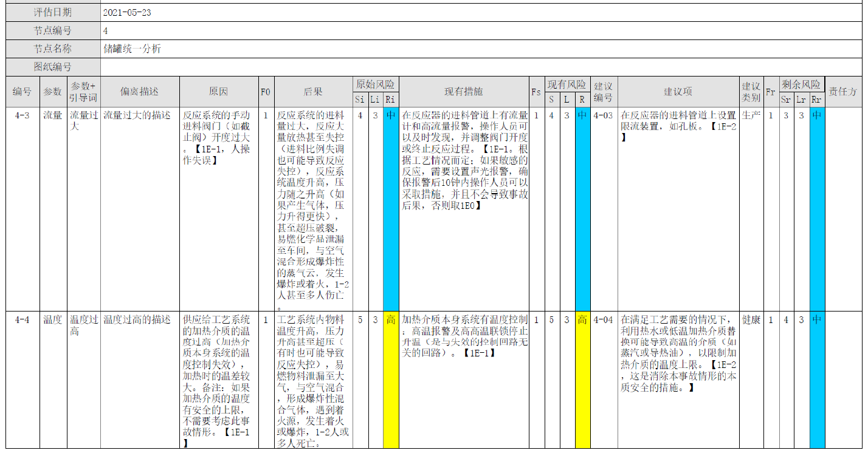Screen dimensions: 868x453
Task: Click the 流量 parameter cell
Action: pyautogui.click(x=53, y=209)
